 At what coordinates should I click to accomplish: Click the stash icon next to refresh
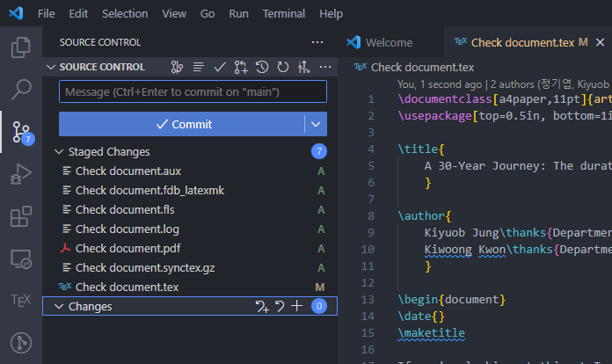[303, 67]
